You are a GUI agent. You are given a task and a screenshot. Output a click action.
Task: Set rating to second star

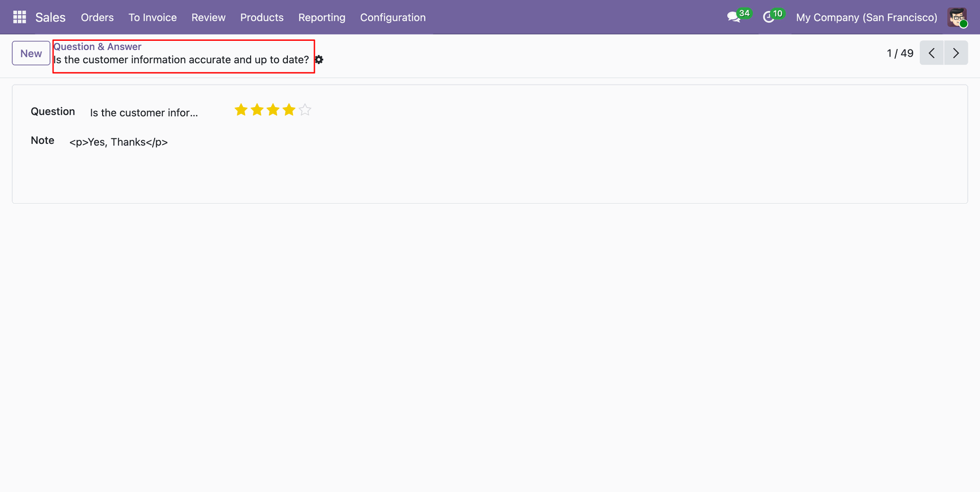(x=257, y=110)
